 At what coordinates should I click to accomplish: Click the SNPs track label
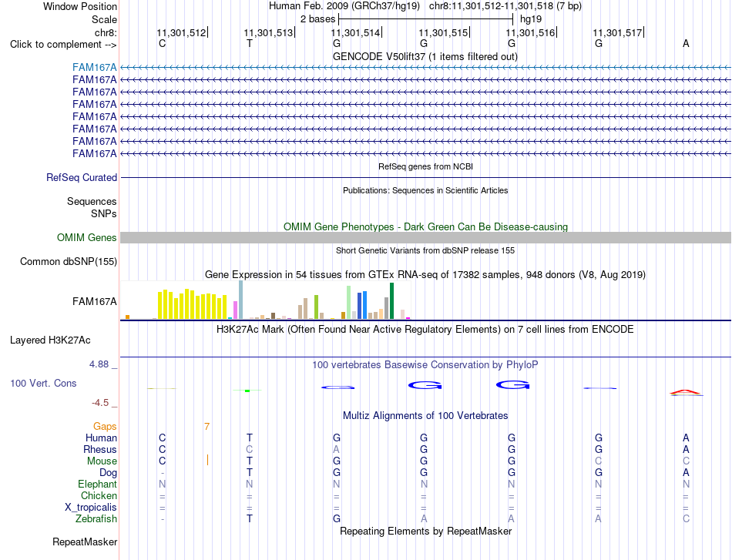(x=104, y=213)
